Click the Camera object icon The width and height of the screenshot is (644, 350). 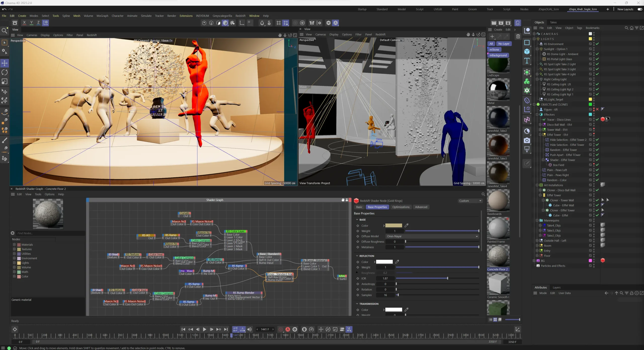click(527, 141)
